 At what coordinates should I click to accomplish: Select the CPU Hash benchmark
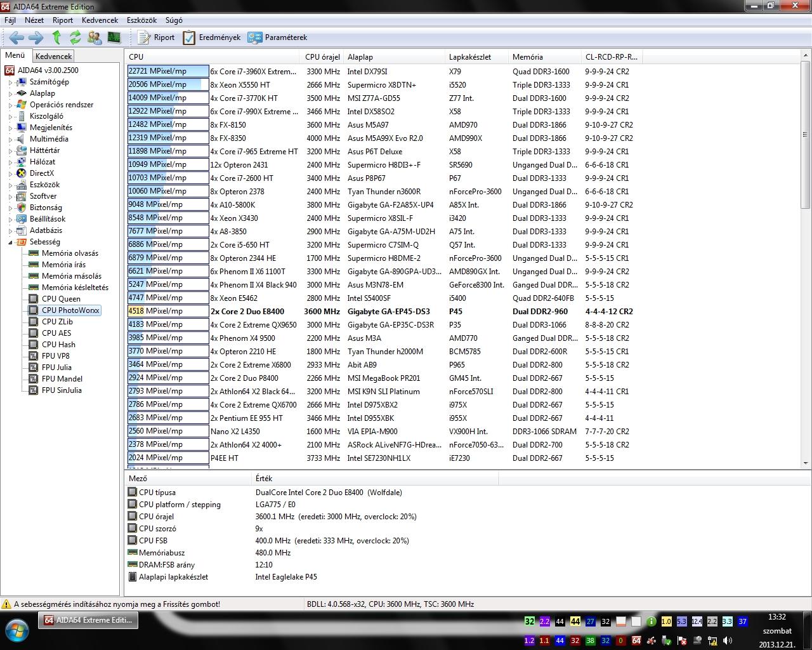tap(58, 345)
